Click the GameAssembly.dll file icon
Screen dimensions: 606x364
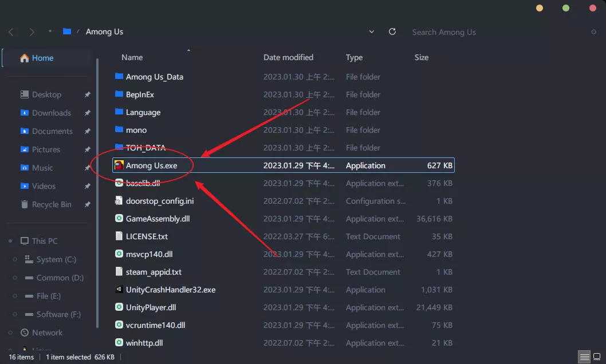coord(119,219)
